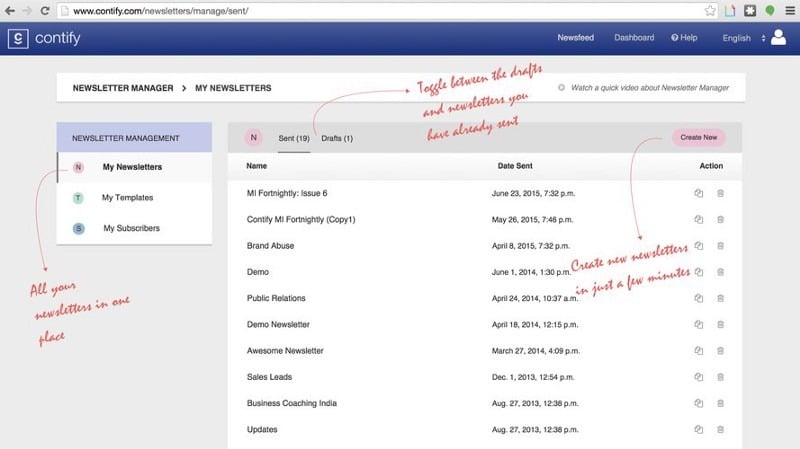Open the Sales Leads newsletter name

click(x=269, y=377)
